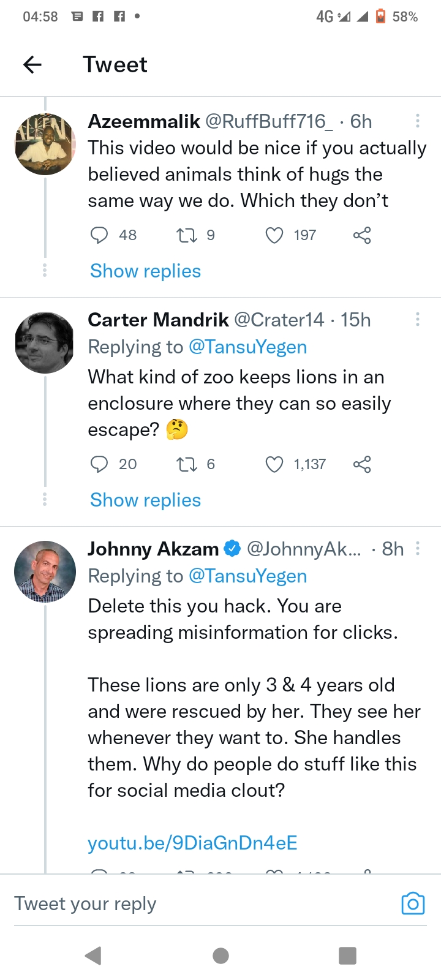This screenshot has height=980, width=441.
Task: Like Azeemmalik's tweet with heart icon
Action: 274,235
